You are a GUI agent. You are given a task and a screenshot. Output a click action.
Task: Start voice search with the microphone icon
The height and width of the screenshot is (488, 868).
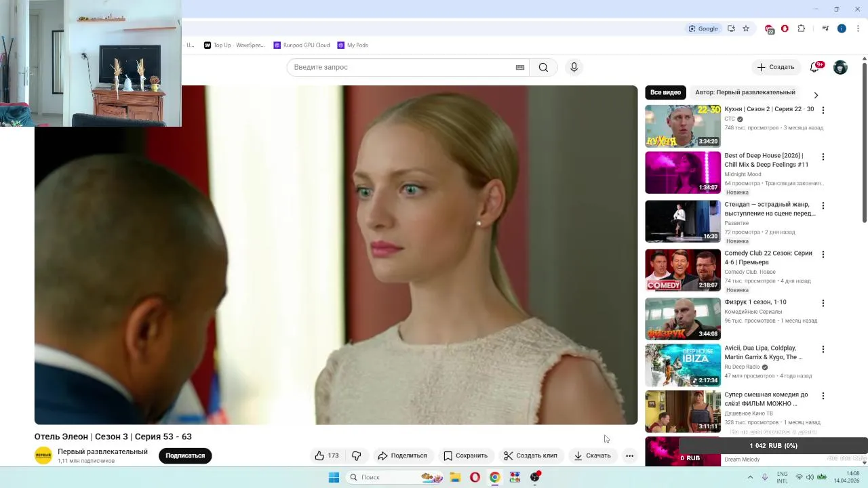[574, 67]
